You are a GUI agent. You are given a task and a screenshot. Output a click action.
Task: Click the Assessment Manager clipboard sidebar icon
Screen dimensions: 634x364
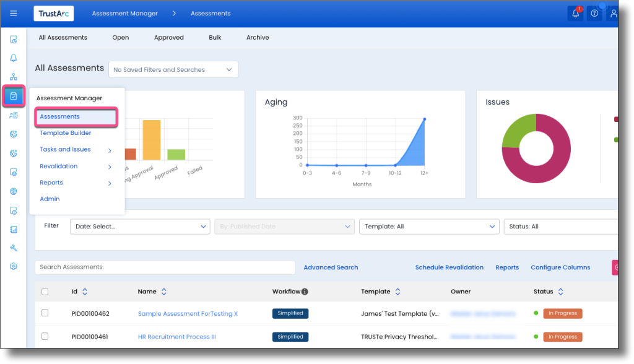coord(14,96)
